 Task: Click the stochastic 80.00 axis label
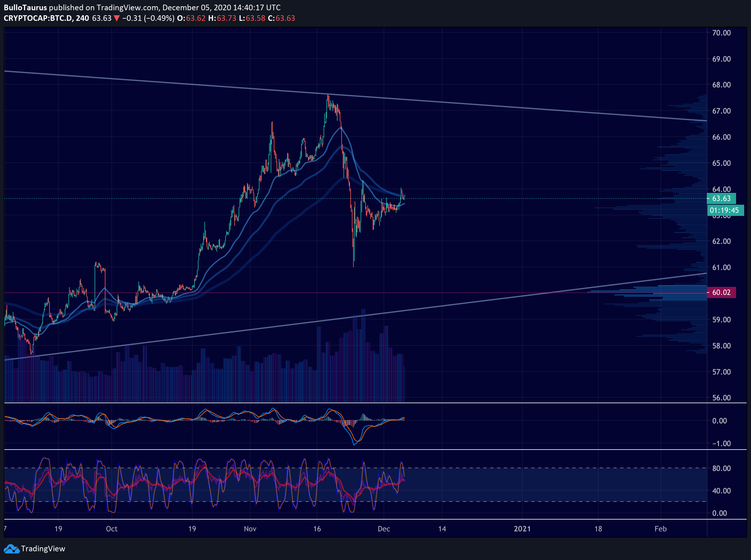(721, 468)
